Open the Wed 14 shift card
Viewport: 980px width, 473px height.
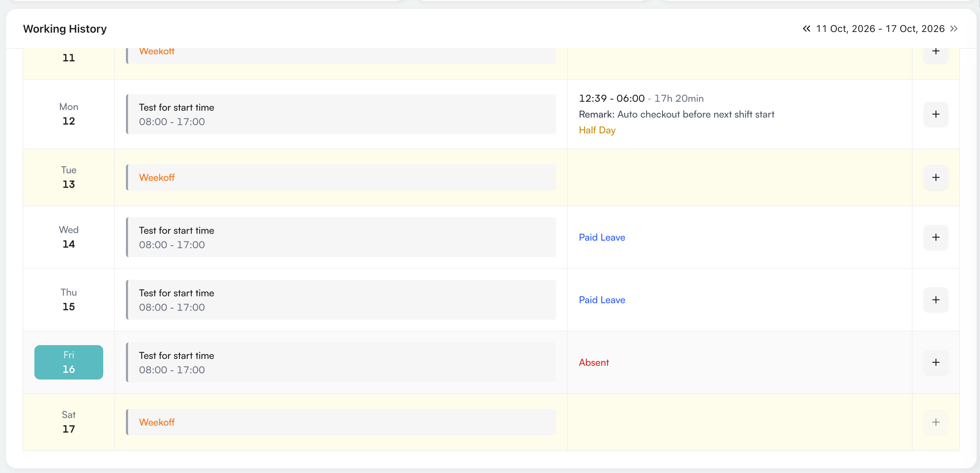click(341, 237)
